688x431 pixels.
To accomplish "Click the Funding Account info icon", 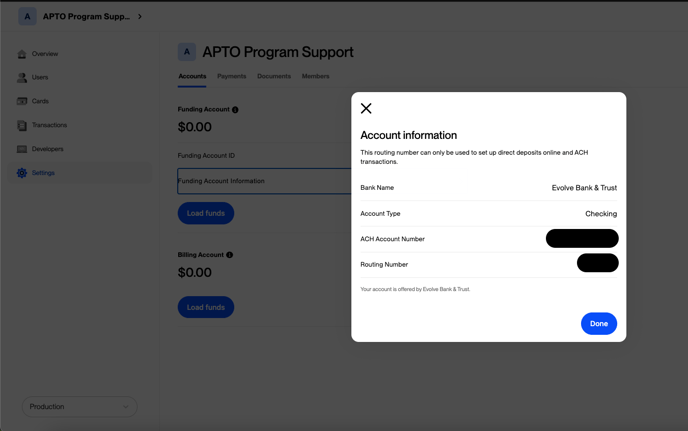I will 235,110.
